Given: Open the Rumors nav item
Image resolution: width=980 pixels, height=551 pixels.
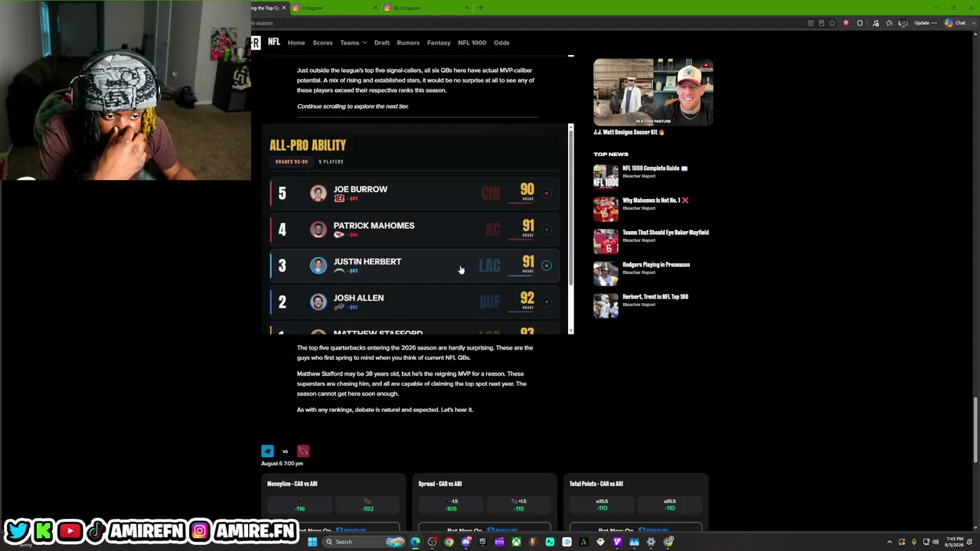Looking at the screenshot, I should pyautogui.click(x=408, y=43).
